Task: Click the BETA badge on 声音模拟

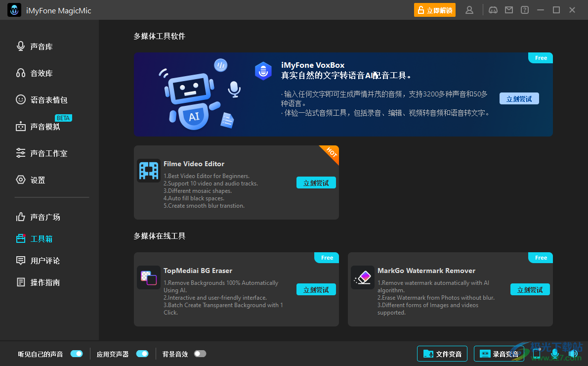Action: (63, 118)
